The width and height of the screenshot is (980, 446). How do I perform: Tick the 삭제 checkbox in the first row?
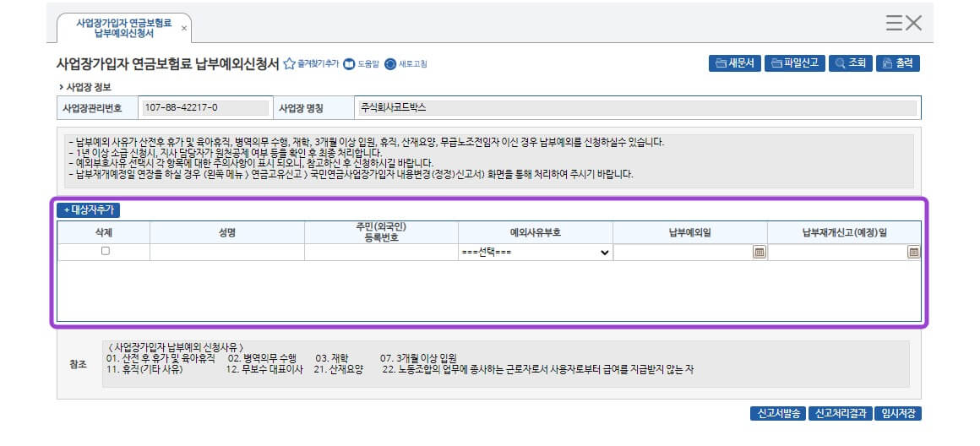105,251
